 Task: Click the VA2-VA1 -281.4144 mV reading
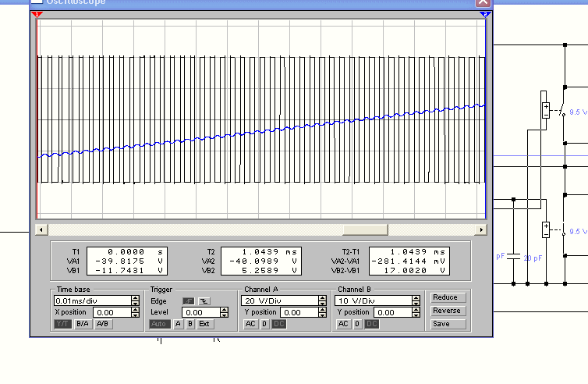point(409,261)
